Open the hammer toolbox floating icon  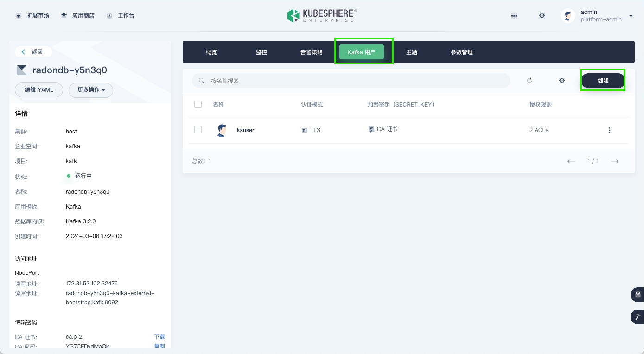[638, 317]
